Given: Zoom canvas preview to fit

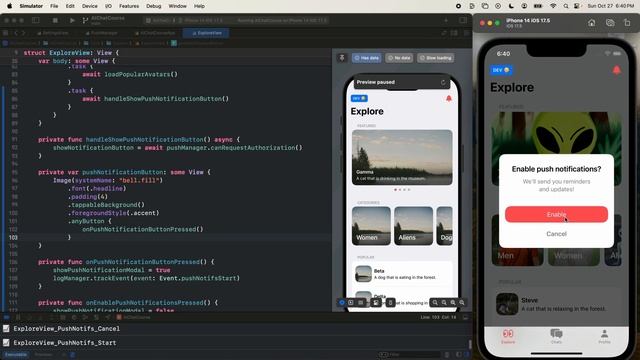Looking at the screenshot, I should (x=453, y=302).
